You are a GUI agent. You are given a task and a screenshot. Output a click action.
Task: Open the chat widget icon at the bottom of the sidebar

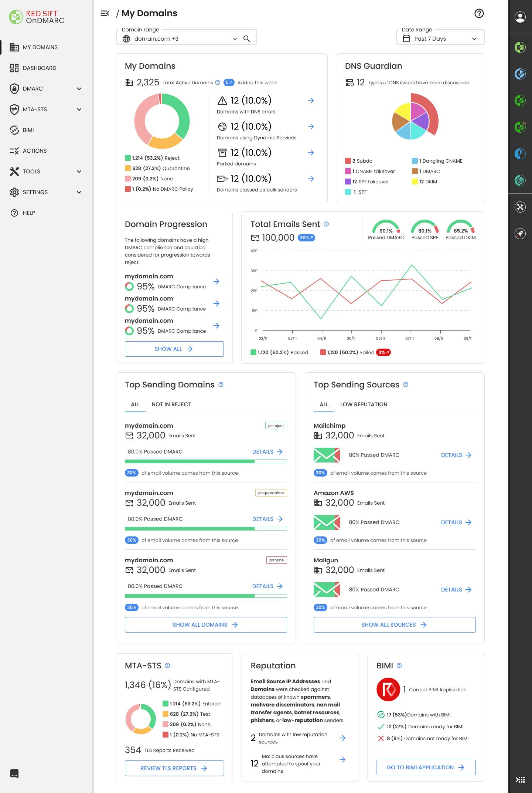tap(14, 773)
